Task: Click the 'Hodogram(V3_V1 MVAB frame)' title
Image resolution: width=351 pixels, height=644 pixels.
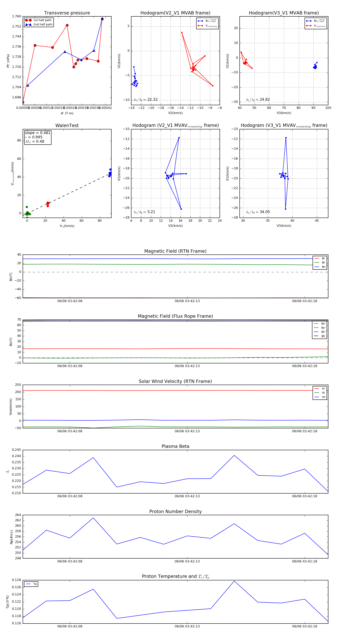Action: pos(284,13)
